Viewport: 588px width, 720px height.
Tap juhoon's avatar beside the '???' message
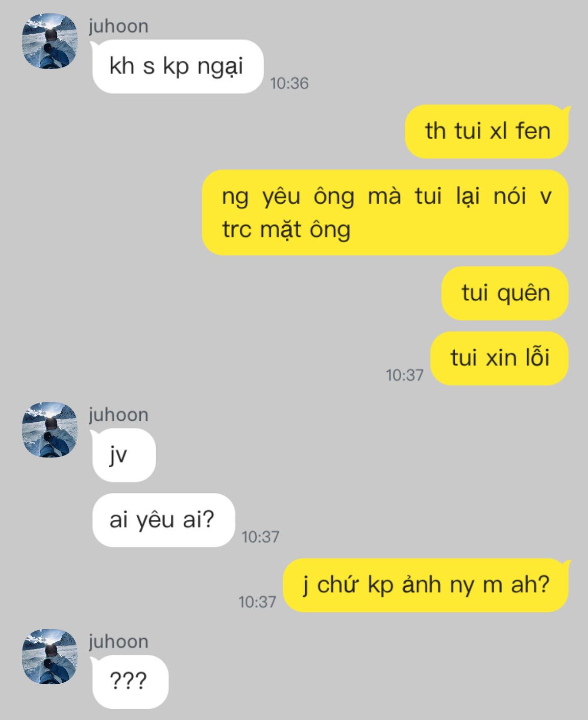tap(50, 657)
